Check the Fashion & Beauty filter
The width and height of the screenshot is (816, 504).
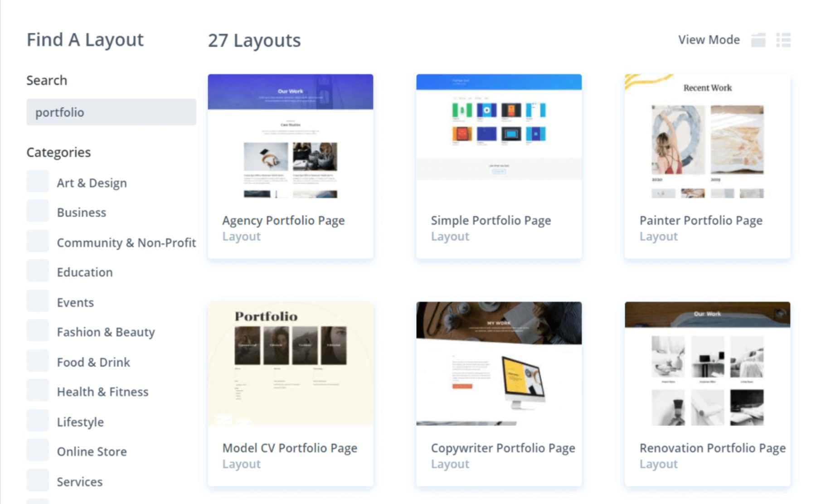[x=38, y=330]
